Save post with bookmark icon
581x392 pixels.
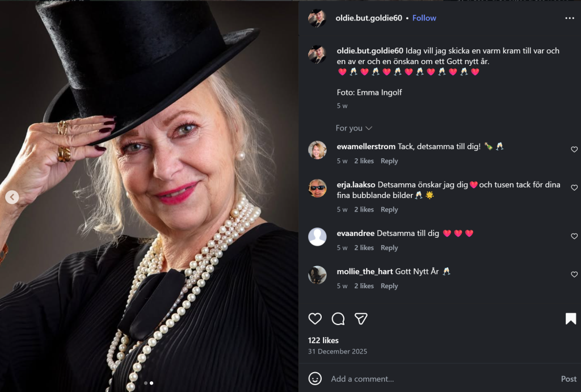tap(571, 319)
